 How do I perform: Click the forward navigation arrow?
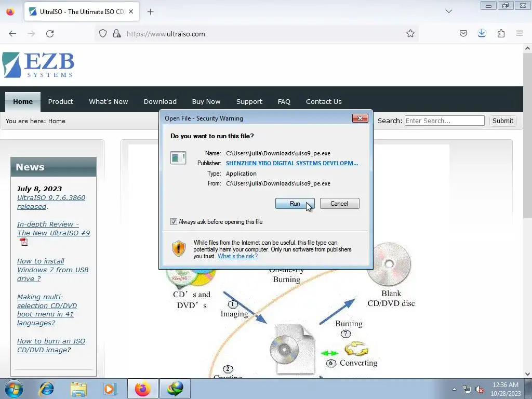tap(31, 34)
